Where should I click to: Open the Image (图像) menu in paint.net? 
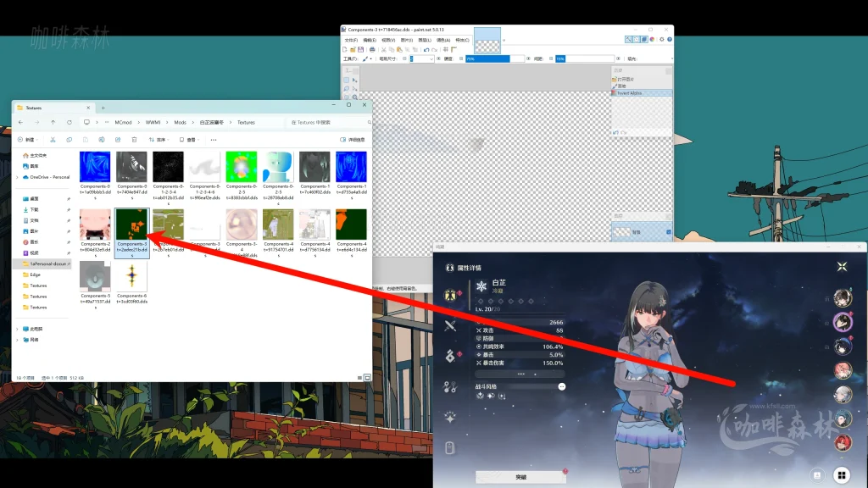point(406,40)
